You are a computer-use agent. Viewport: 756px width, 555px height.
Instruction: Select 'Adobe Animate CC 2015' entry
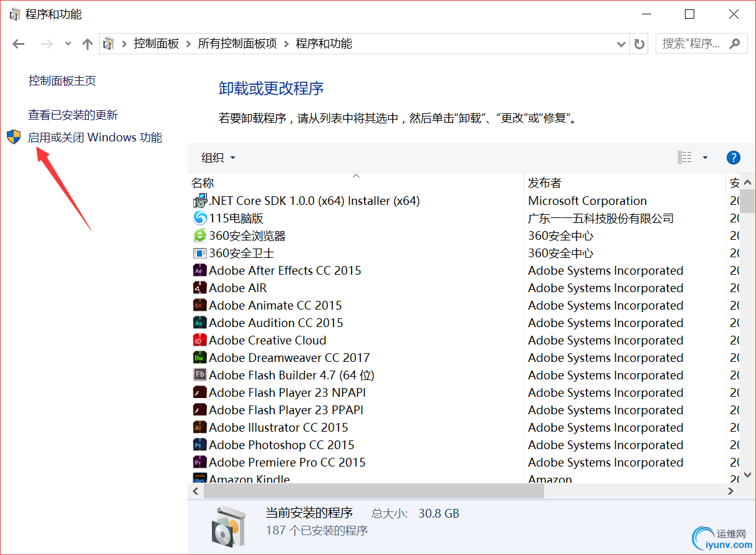[275, 305]
